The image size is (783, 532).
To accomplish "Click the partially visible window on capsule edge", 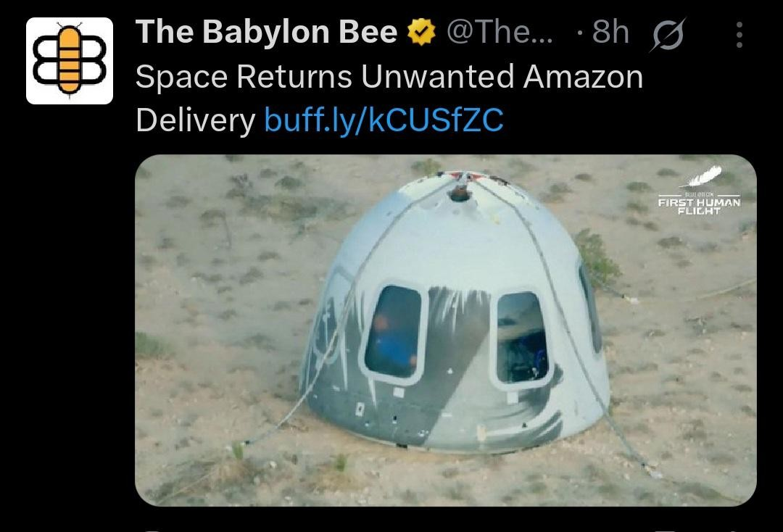I will [x=589, y=307].
